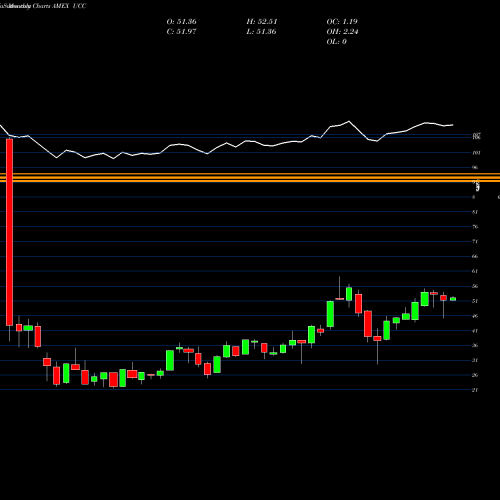Screen dimensions: 500x500
Task: Click the OH: 2.24 reading
Action: coord(342,32)
